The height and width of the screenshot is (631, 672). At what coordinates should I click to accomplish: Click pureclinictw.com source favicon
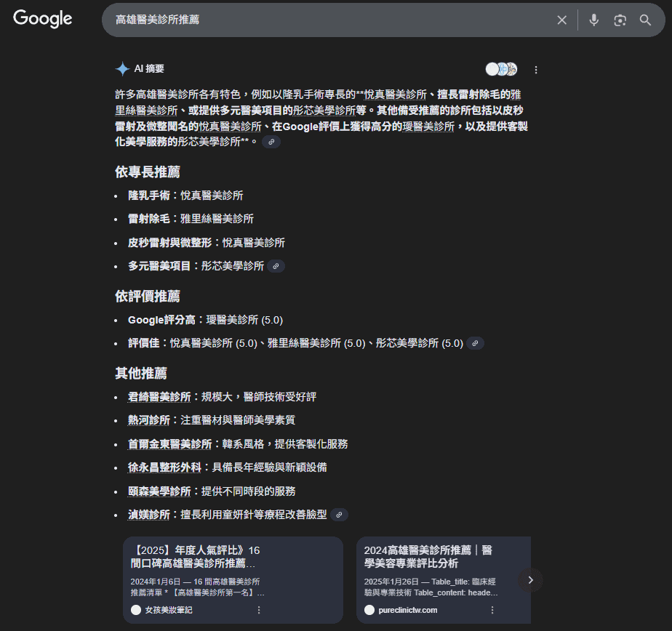coord(369,610)
